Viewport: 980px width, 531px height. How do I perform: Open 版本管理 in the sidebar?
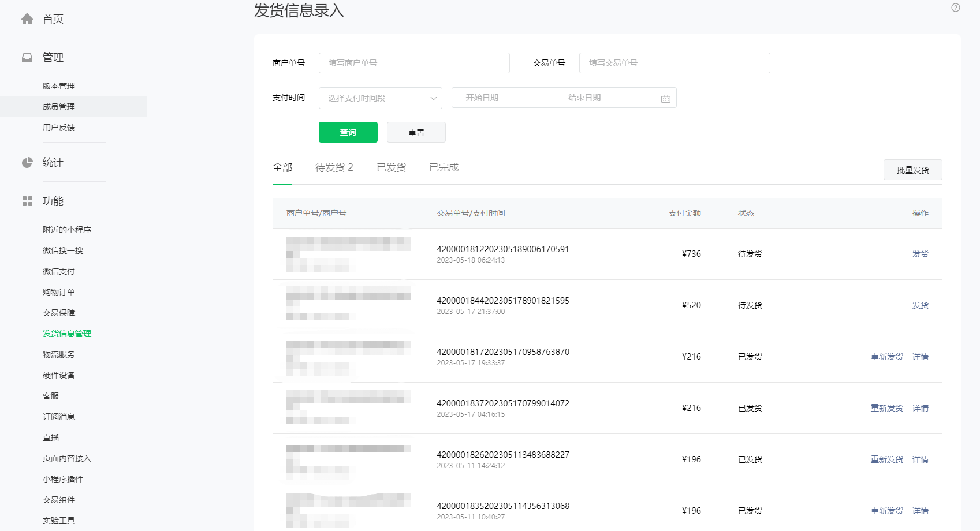(59, 86)
